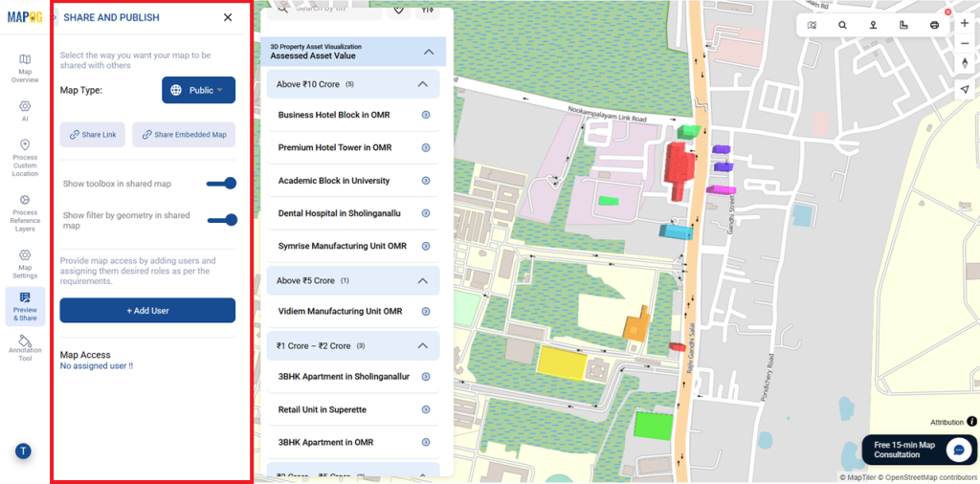Toggle 'Show filter by geometry in shared map'
The height and width of the screenshot is (484, 980).
(x=222, y=220)
